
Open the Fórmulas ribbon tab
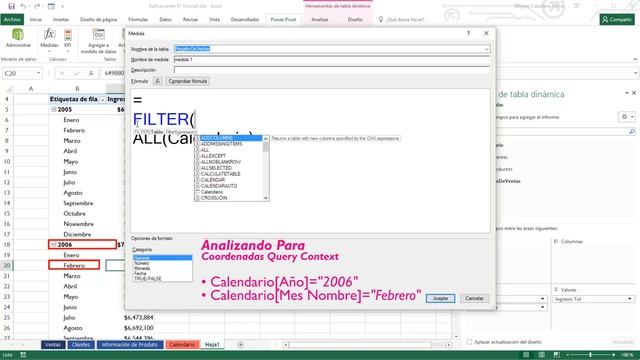tap(138, 19)
